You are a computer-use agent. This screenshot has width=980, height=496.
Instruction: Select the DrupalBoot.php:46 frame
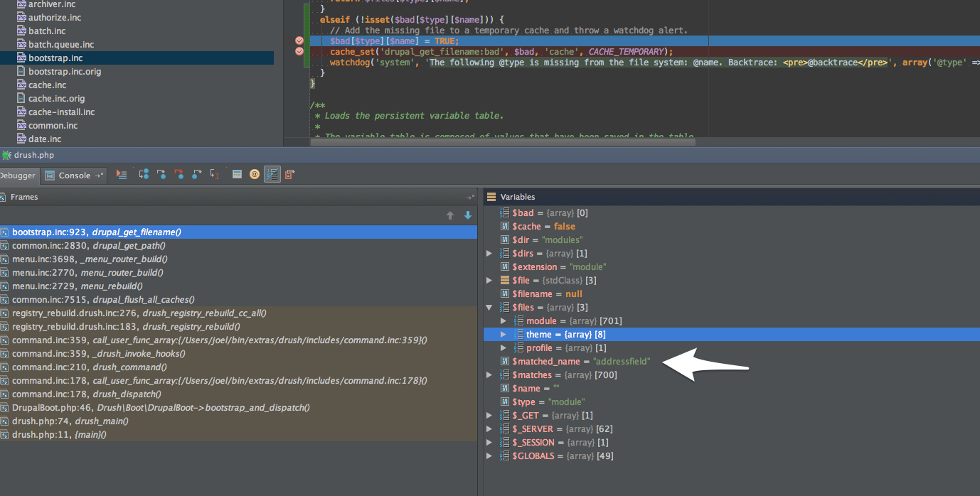(238, 408)
